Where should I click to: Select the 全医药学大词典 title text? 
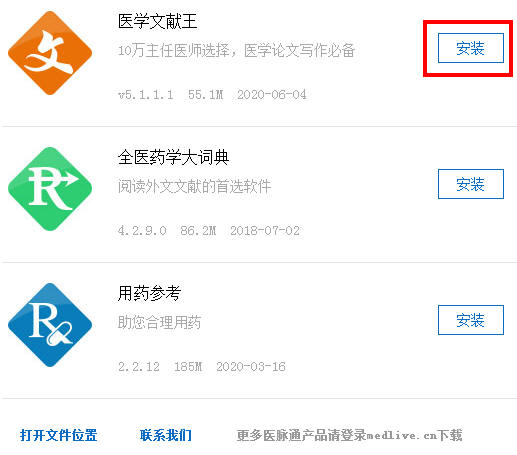click(x=174, y=157)
